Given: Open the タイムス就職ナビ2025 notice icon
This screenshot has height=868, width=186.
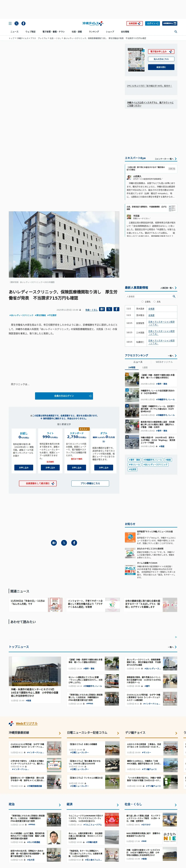Looking at the screenshot, I should pyautogui.click(x=130, y=570).
